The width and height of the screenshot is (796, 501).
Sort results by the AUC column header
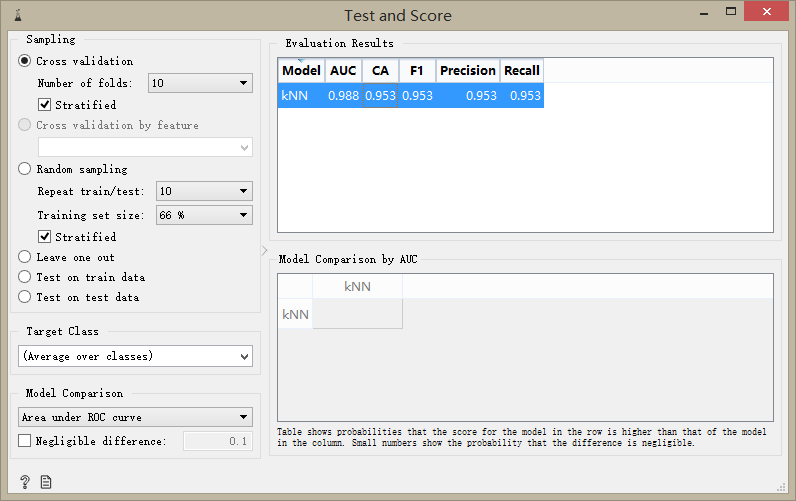tap(343, 71)
